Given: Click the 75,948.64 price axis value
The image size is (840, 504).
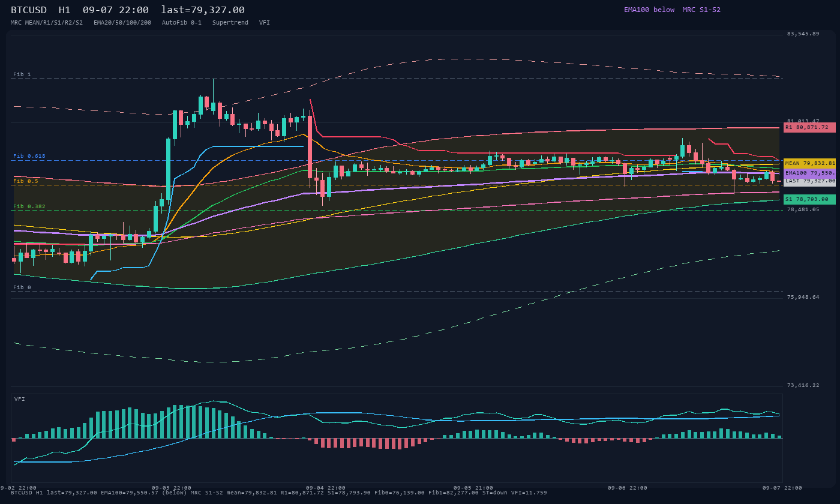Looking at the screenshot, I should (x=803, y=297).
